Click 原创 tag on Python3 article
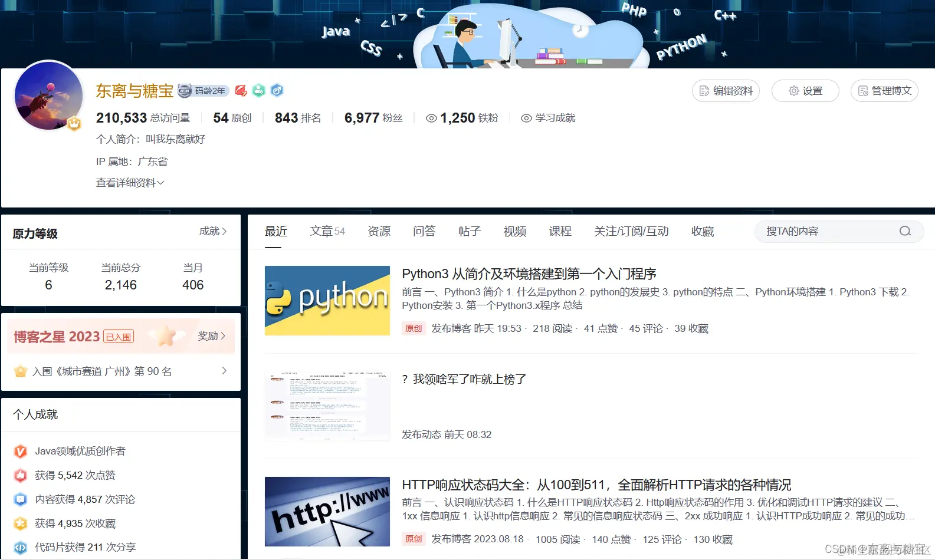This screenshot has height=560, width=935. coord(414,328)
